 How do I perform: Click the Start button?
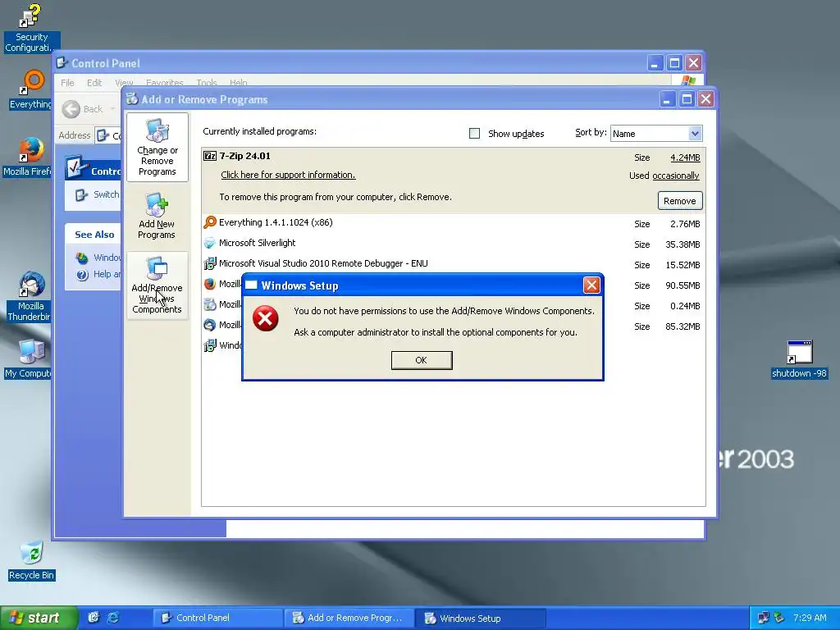click(x=39, y=618)
